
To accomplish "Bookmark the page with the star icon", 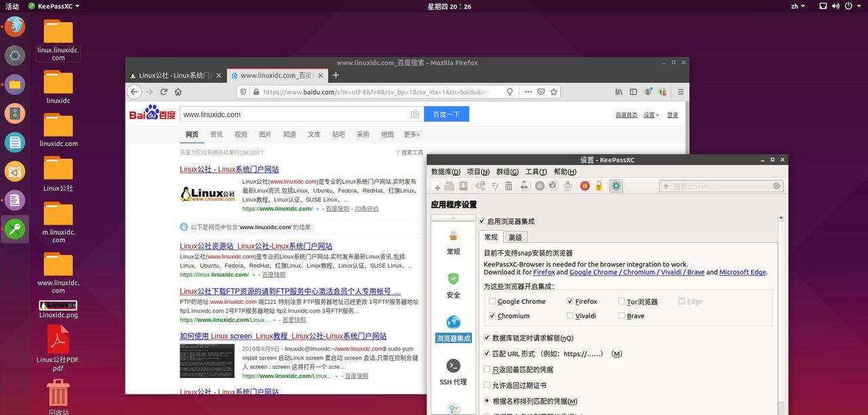I will (554, 92).
